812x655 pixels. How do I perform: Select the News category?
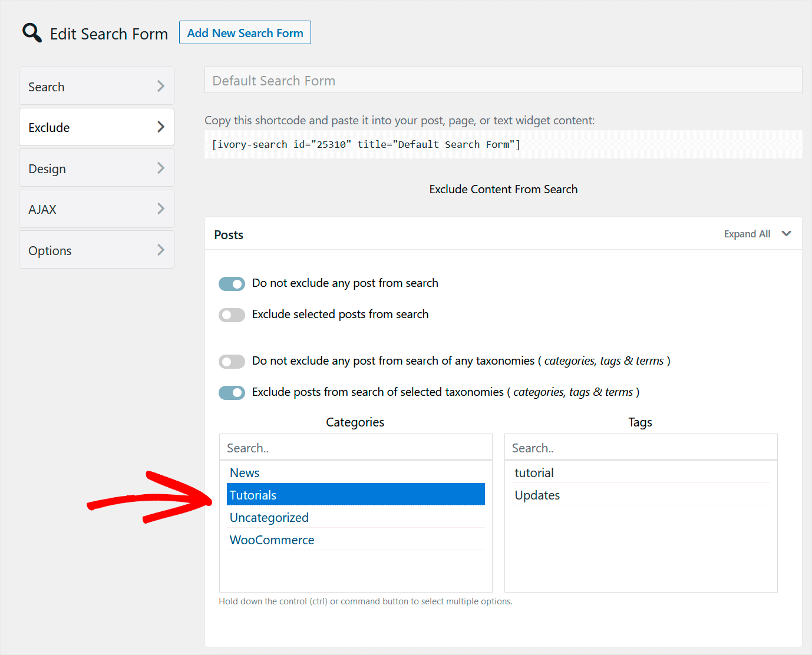(356, 472)
